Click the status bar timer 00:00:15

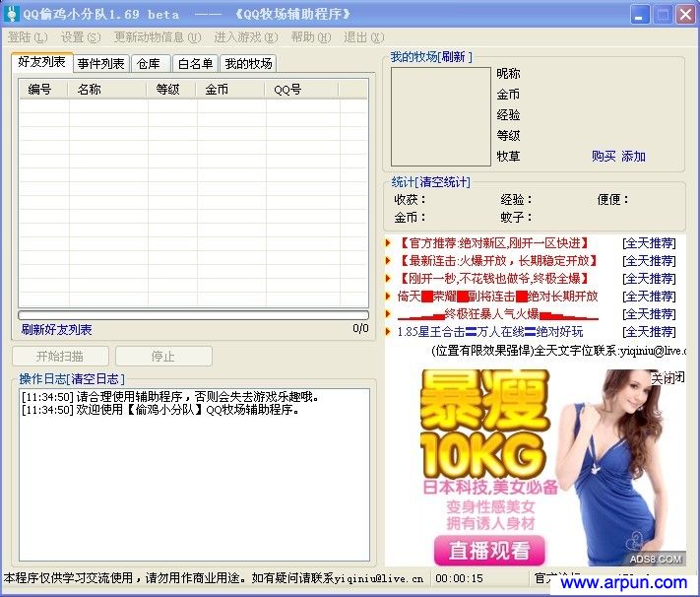(459, 578)
